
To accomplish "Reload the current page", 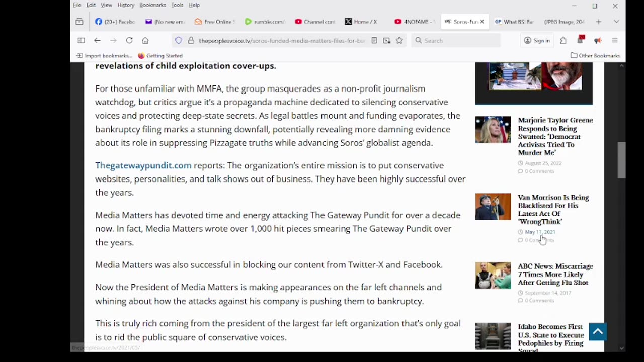I will (129, 40).
